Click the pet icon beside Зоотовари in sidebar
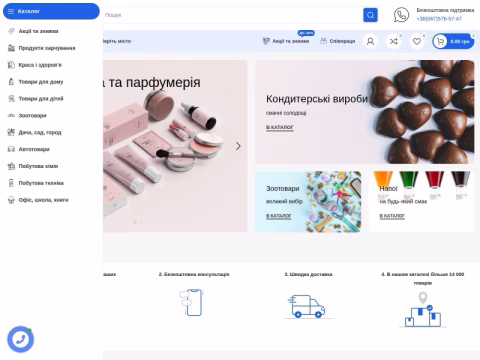 (x=11, y=116)
